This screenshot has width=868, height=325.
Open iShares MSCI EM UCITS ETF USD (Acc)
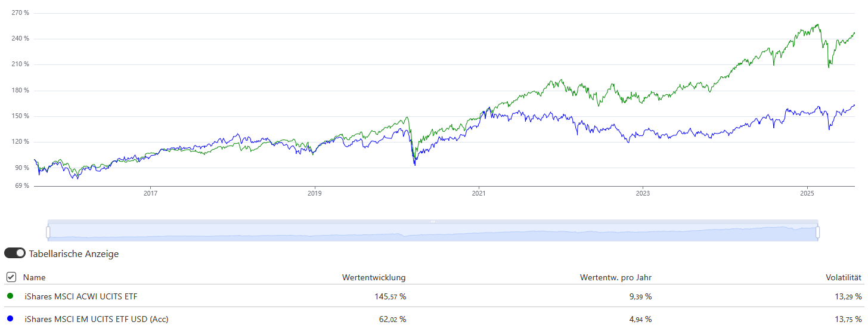point(97,319)
